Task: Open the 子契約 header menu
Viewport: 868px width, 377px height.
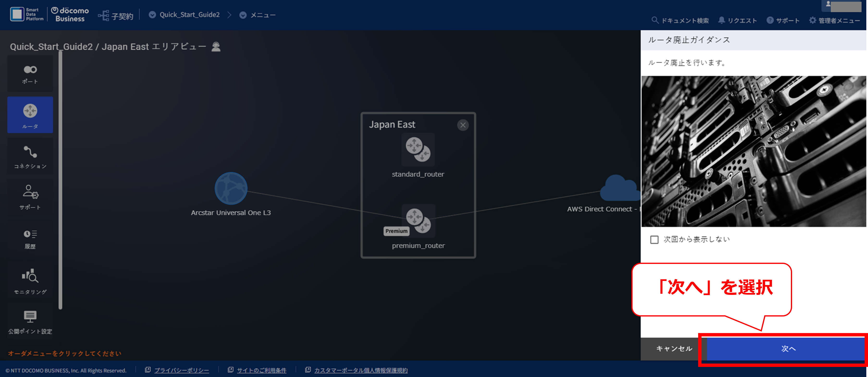Action: pyautogui.click(x=116, y=16)
